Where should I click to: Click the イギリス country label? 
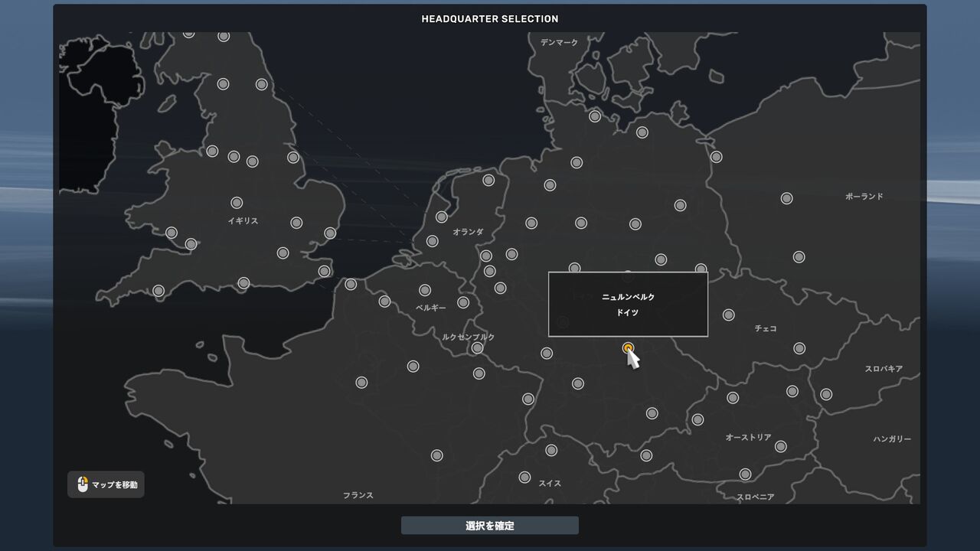[243, 221]
